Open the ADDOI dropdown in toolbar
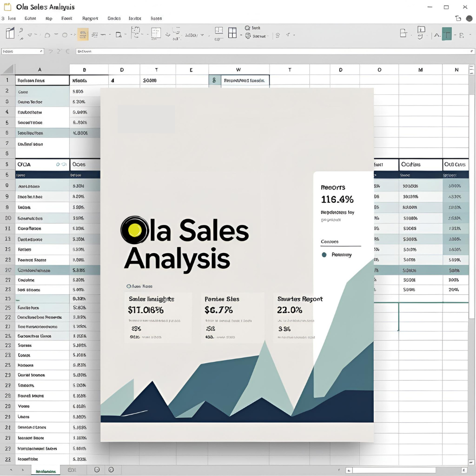This screenshot has width=476, height=476. (x=194, y=35)
